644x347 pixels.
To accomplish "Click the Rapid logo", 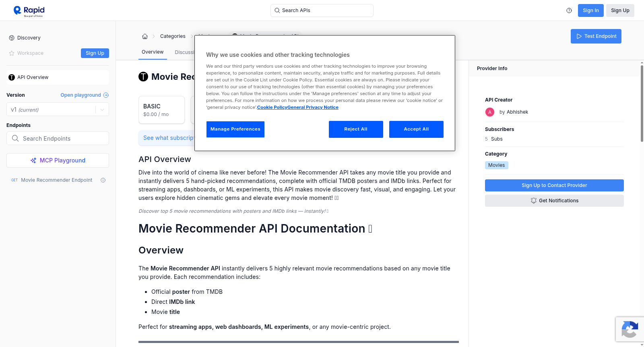I will [x=29, y=11].
